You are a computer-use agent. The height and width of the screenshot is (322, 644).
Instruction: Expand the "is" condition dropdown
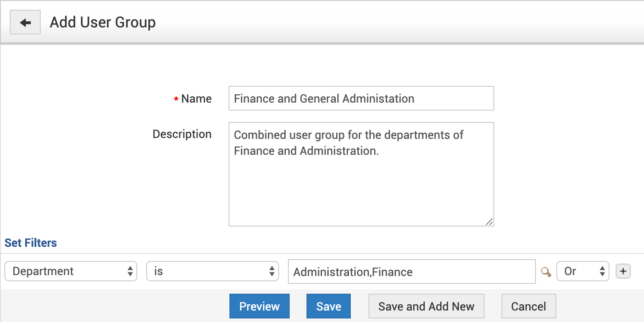[x=213, y=271]
